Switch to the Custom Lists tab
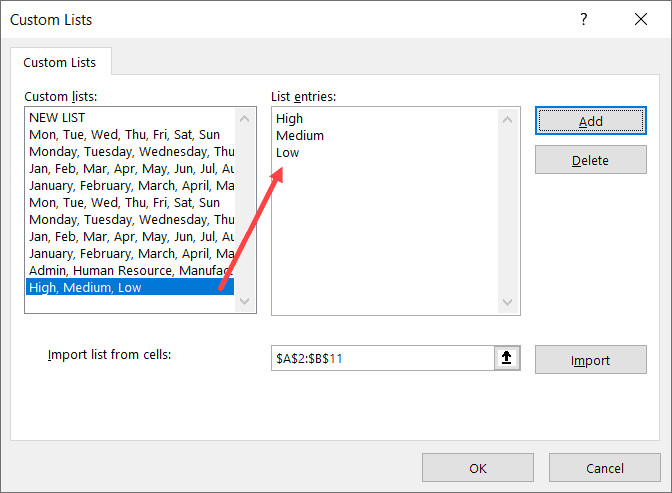This screenshot has width=672, height=493. click(x=60, y=62)
